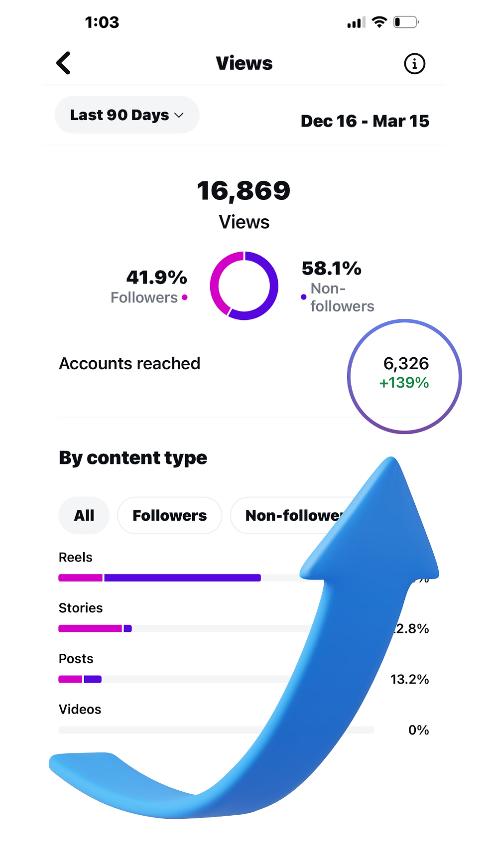Enable the All content type filter
Viewport: 488px width, 868px height.
84,515
